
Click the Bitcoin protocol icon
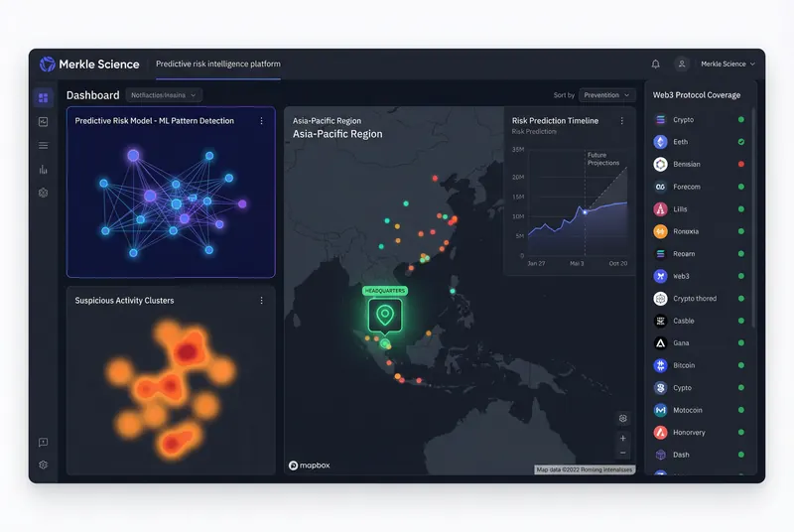660,365
